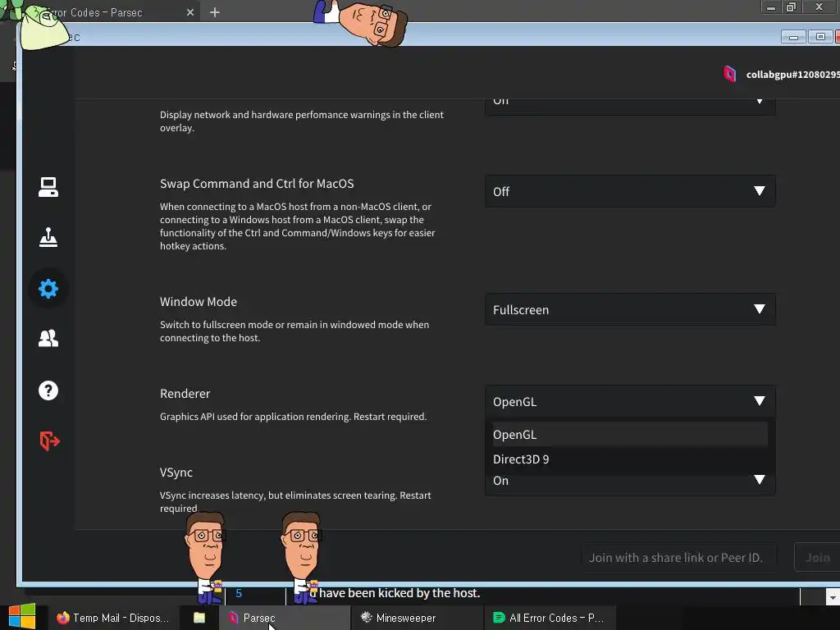The height and width of the screenshot is (630, 840).
Task: Open the Window Mode Fullscreen dropdown
Action: pyautogui.click(x=630, y=309)
